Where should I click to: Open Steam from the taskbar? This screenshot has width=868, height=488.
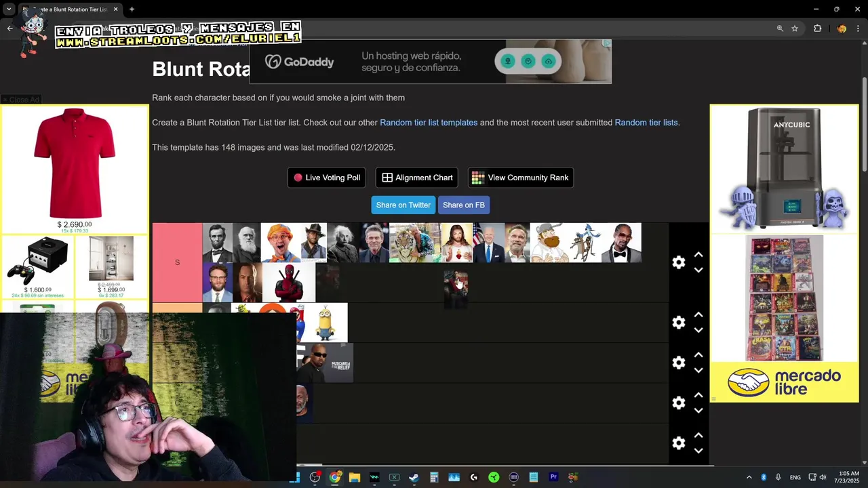pos(414,477)
